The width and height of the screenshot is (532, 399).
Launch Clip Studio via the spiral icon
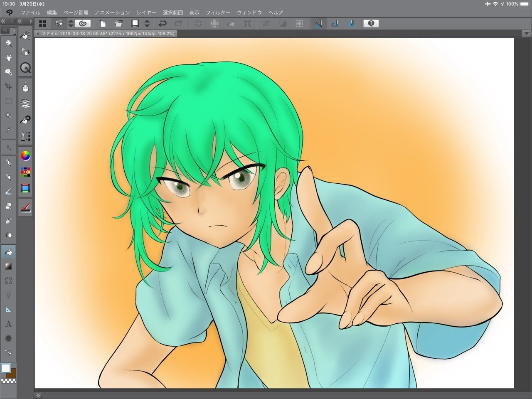pos(82,24)
